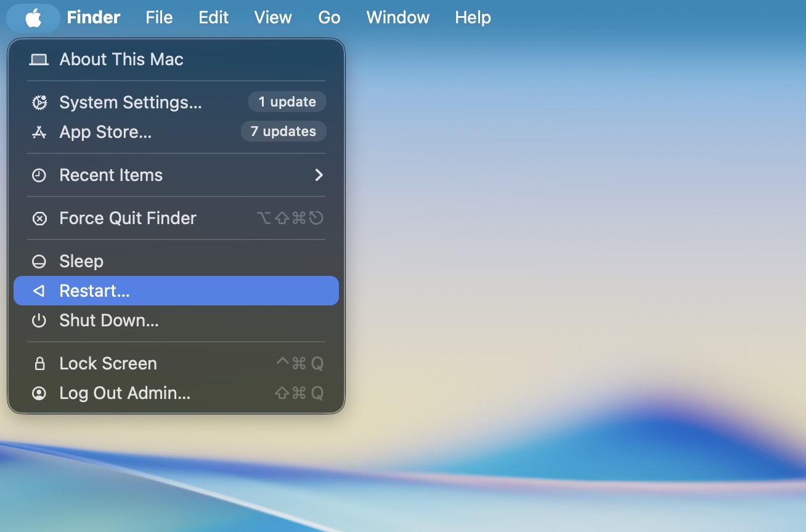This screenshot has width=806, height=532.
Task: Click the clock icon beside Recent Items
Action: tap(38, 175)
